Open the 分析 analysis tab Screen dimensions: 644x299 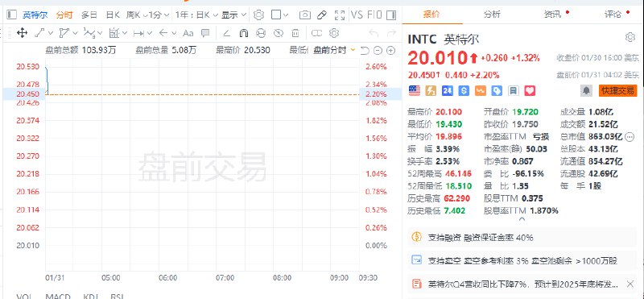pos(492,15)
